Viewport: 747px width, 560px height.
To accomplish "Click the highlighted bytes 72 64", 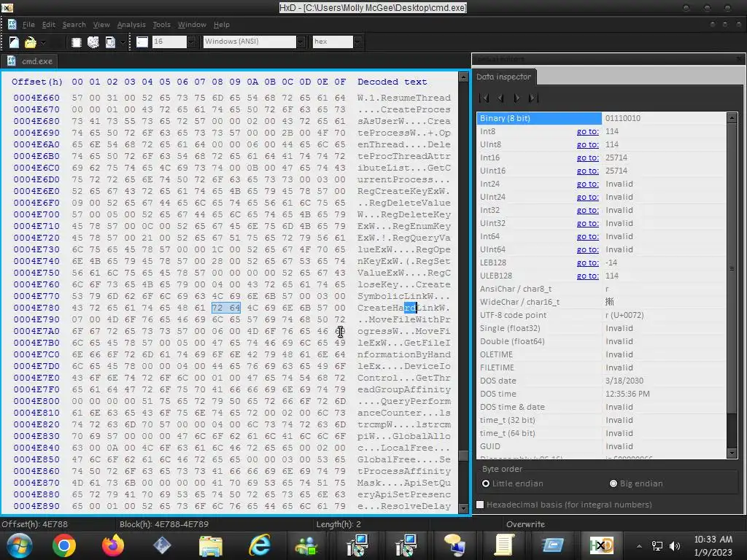I will (226, 308).
